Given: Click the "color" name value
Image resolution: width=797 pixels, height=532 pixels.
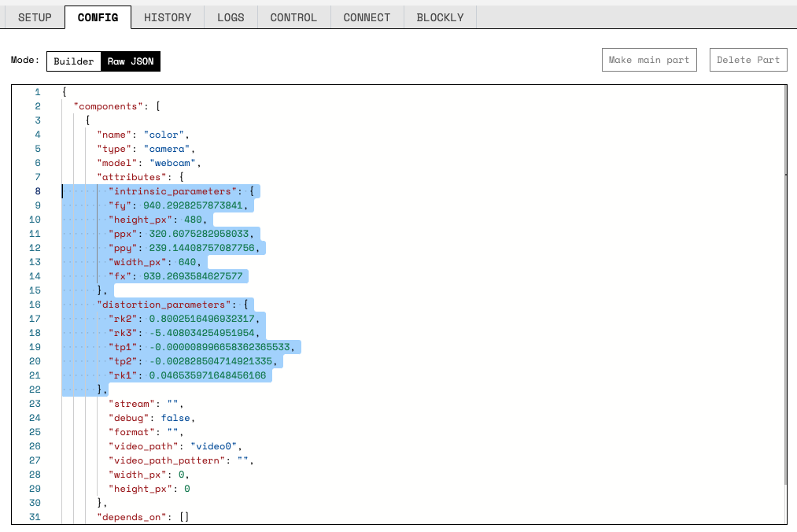Looking at the screenshot, I should (164, 135).
